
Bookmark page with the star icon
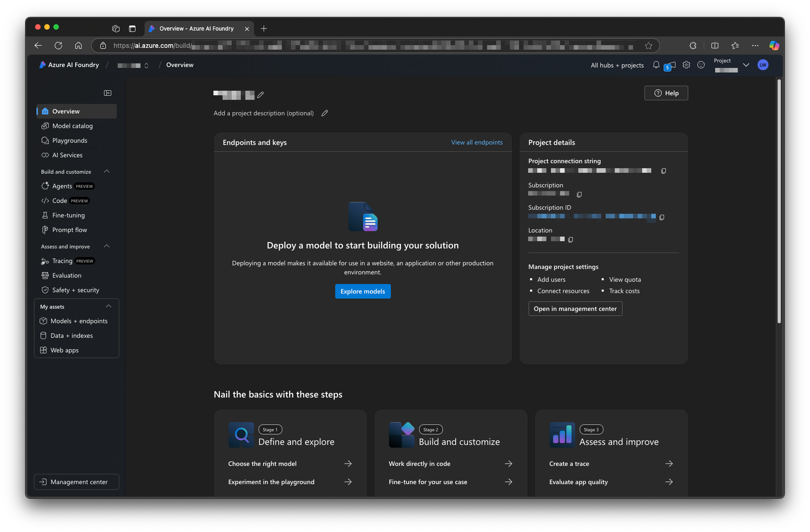[x=649, y=46]
